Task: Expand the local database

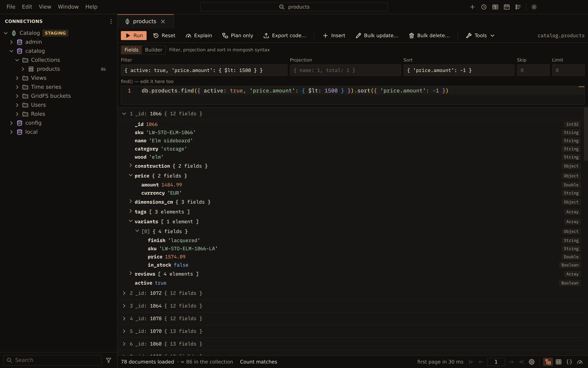Action: click(x=11, y=132)
